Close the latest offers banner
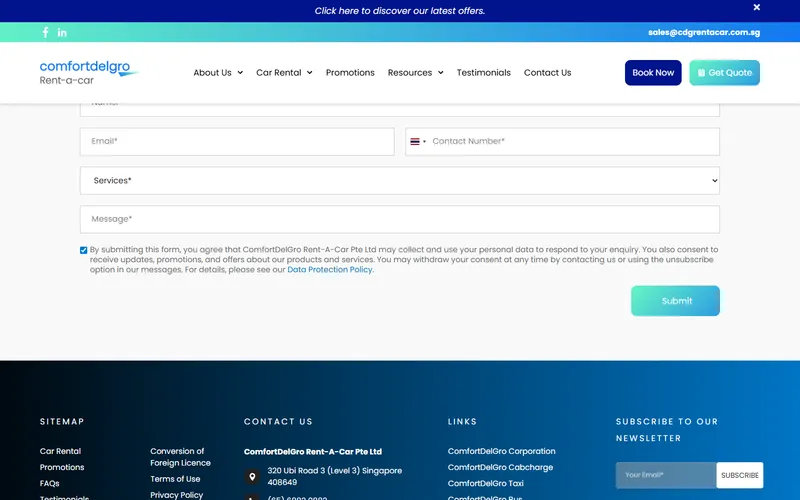 coord(757,7)
